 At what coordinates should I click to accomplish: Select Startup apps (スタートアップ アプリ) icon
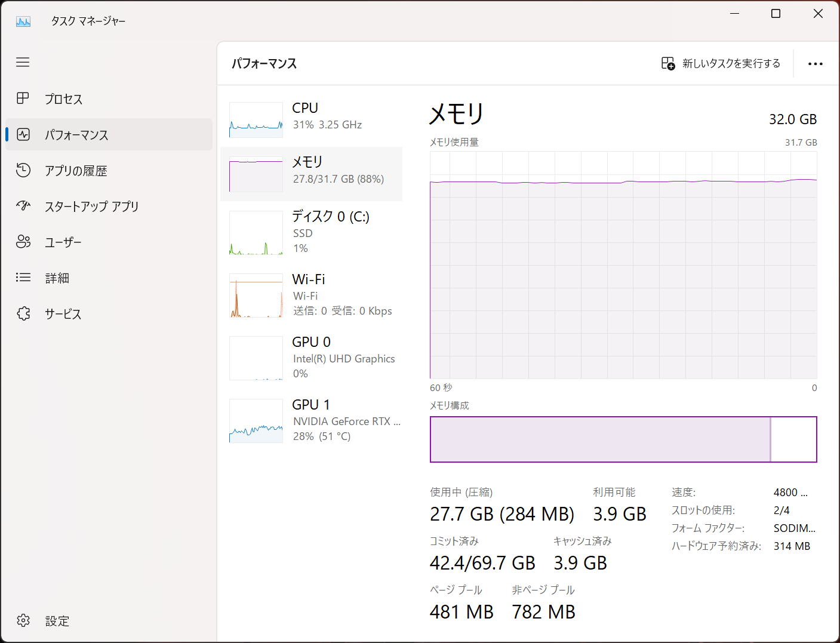coord(23,206)
